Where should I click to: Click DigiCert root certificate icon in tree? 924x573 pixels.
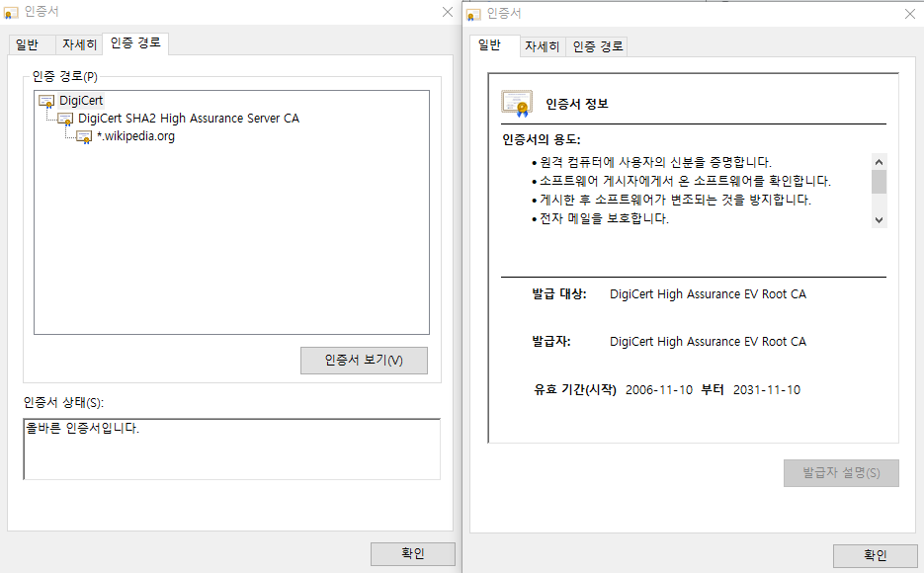[46, 102]
